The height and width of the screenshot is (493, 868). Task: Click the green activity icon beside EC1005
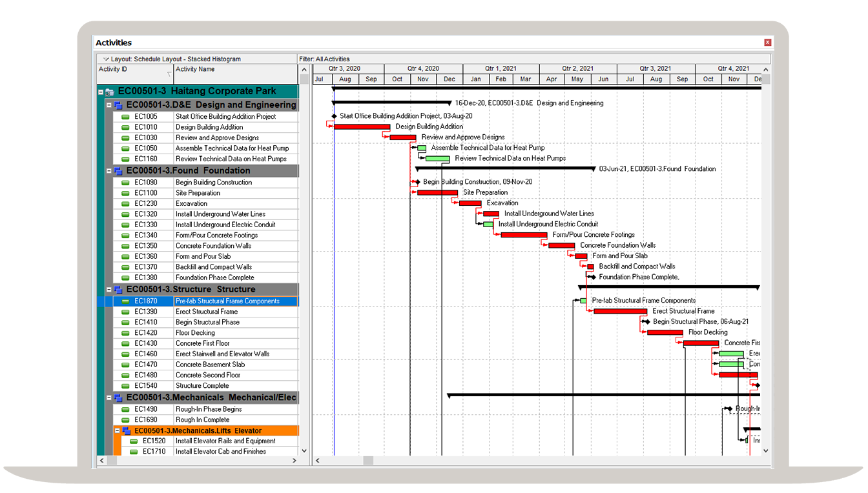126,117
